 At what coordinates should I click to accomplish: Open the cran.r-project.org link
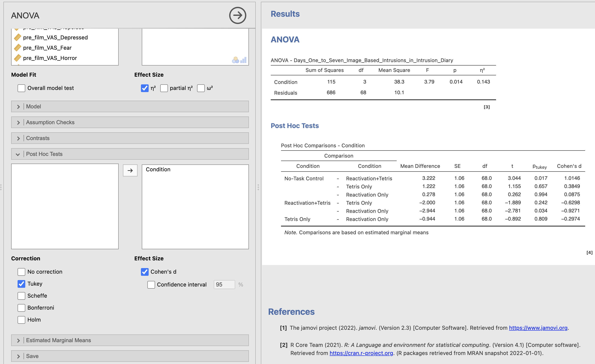(x=361, y=353)
